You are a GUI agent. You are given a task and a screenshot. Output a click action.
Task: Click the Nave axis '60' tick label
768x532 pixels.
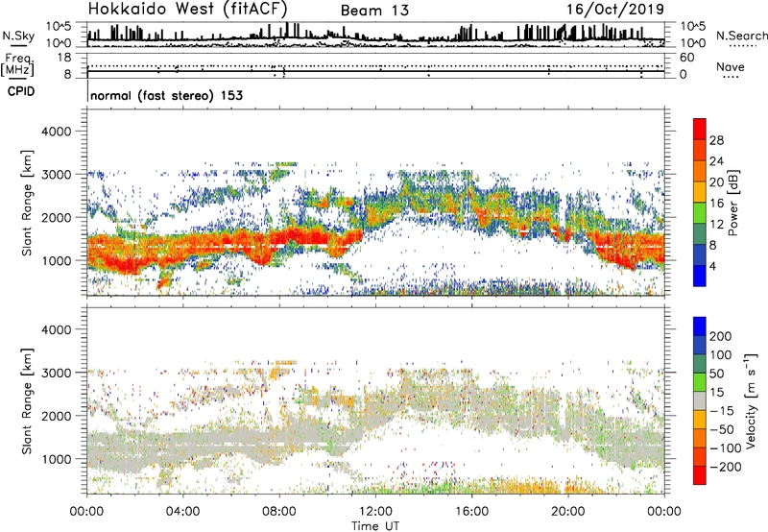tap(686, 58)
